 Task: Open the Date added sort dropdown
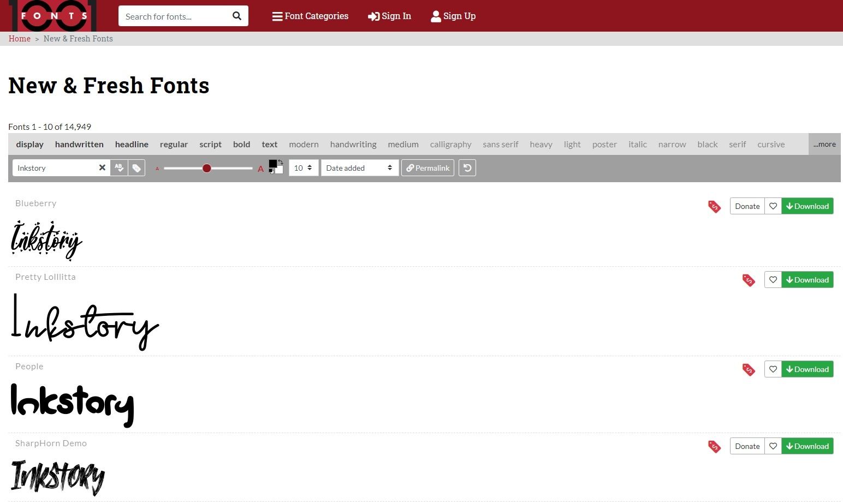pos(359,168)
